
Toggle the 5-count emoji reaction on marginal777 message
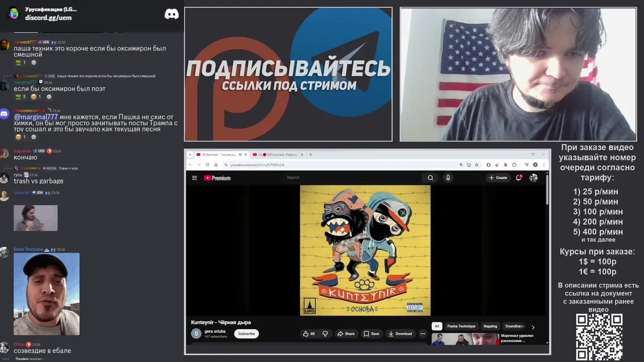[21, 97]
